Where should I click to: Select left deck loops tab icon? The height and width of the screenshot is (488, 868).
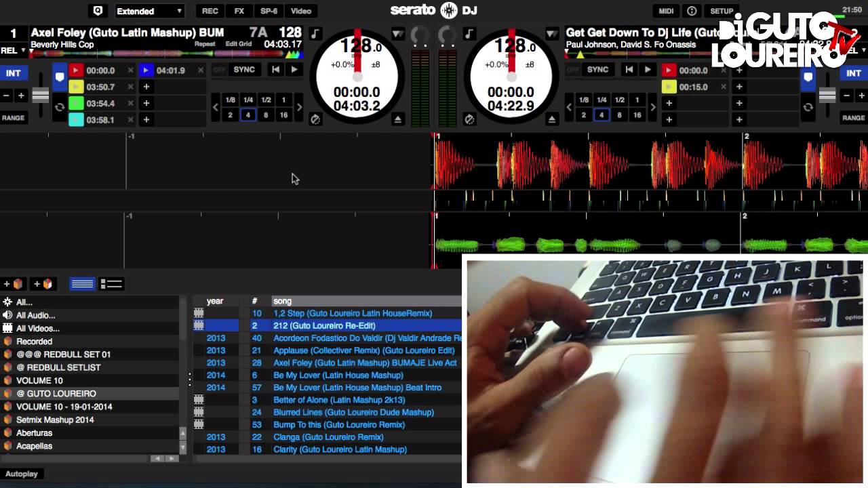click(x=60, y=107)
